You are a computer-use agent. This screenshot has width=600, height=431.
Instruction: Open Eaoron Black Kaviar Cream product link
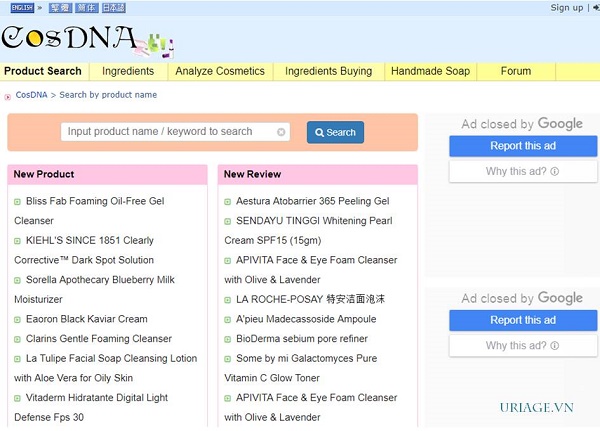tap(86, 319)
